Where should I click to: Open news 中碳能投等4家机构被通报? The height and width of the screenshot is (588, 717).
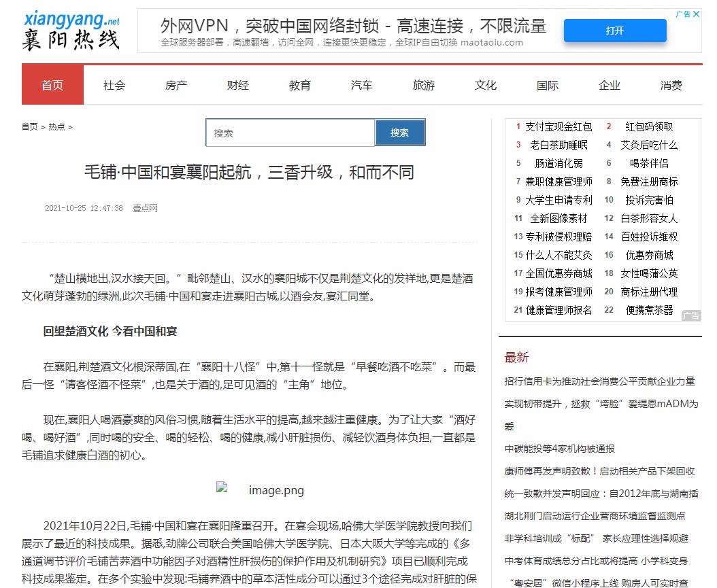tap(560, 449)
